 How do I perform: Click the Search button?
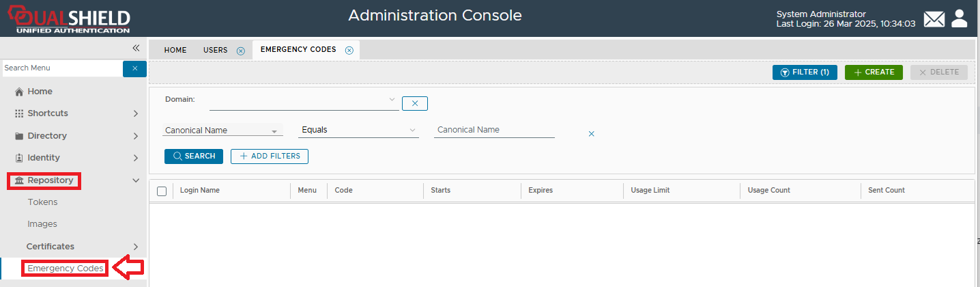[x=194, y=156]
